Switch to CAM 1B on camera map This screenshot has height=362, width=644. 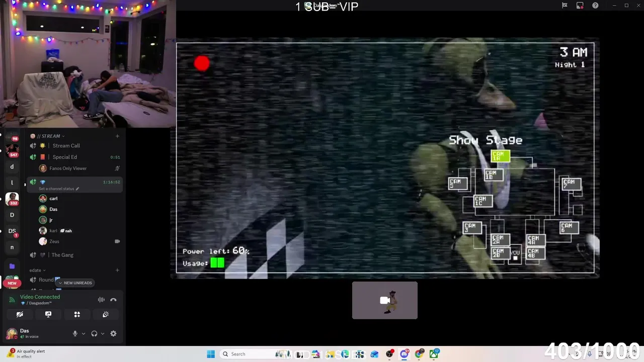point(494,175)
